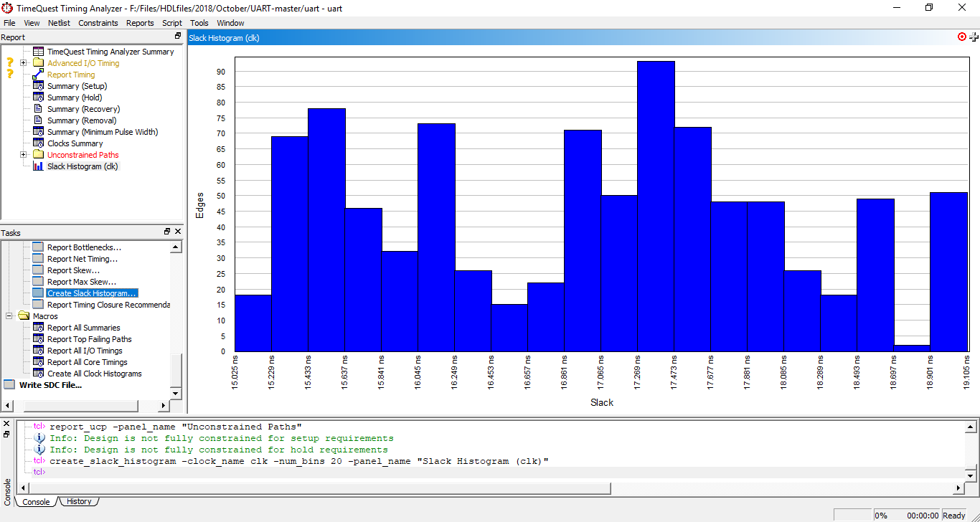This screenshot has height=522, width=980.
Task: Open the File menu
Action: (x=9, y=23)
